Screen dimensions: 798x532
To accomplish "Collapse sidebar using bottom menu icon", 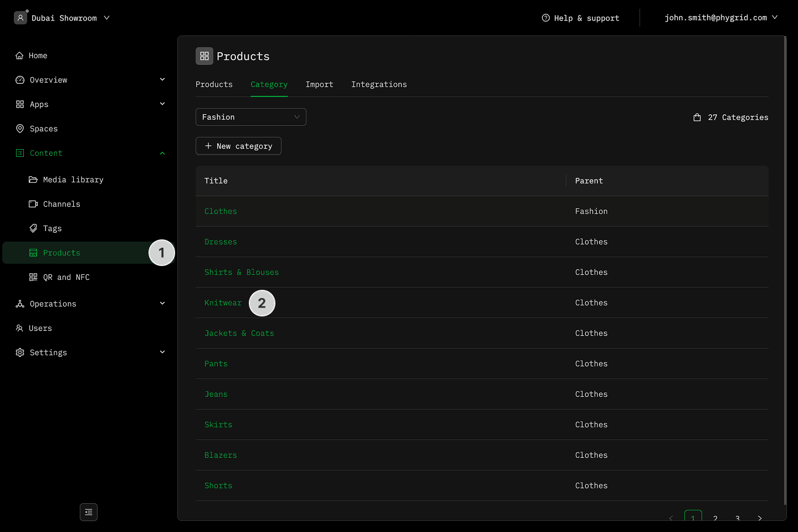I will click(x=89, y=512).
